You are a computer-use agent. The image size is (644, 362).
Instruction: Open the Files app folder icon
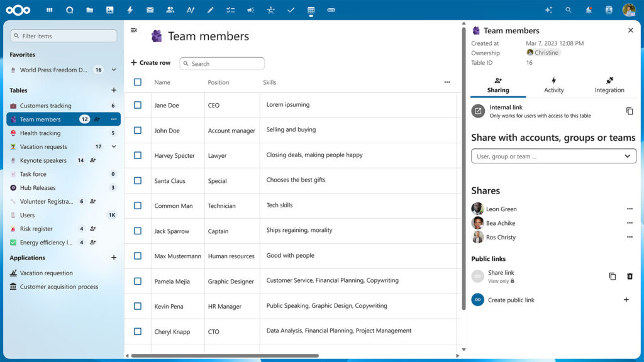[90, 10]
